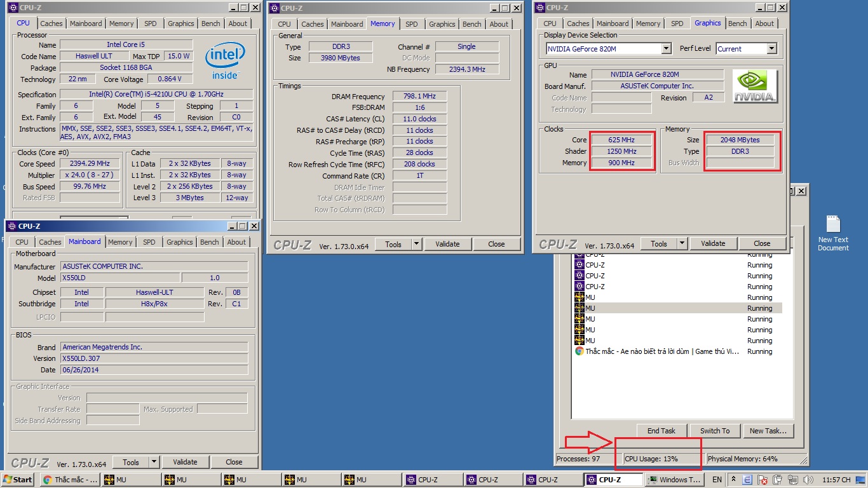Click Tools button in Mainboard window
868x488 pixels.
click(x=131, y=462)
